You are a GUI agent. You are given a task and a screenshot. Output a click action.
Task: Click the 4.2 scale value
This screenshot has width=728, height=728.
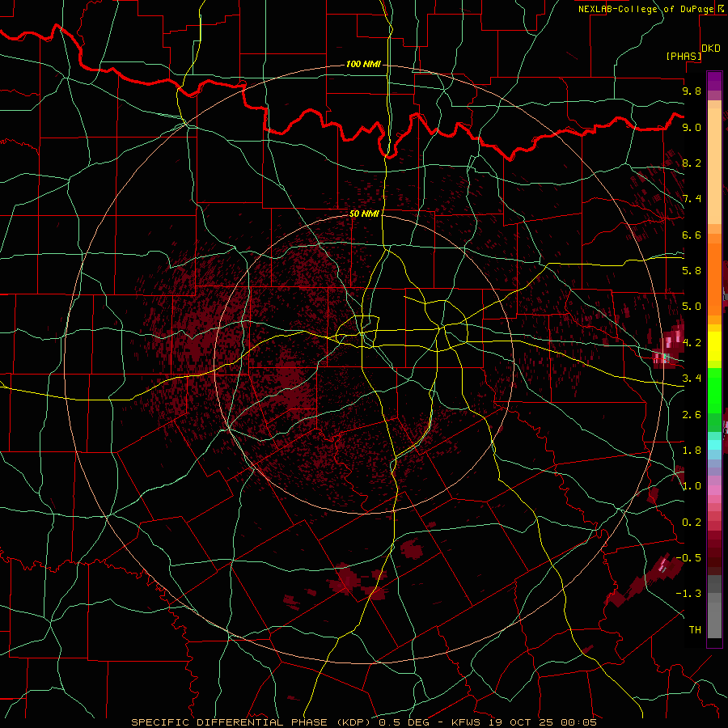point(692,343)
